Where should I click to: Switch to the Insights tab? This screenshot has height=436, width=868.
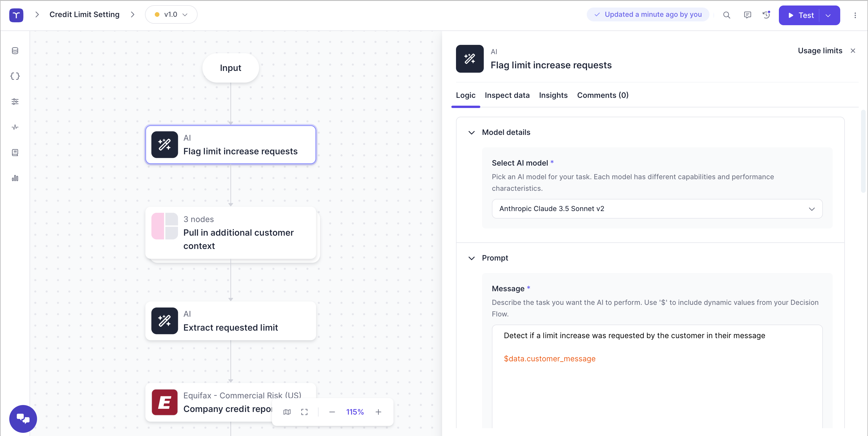coord(553,95)
